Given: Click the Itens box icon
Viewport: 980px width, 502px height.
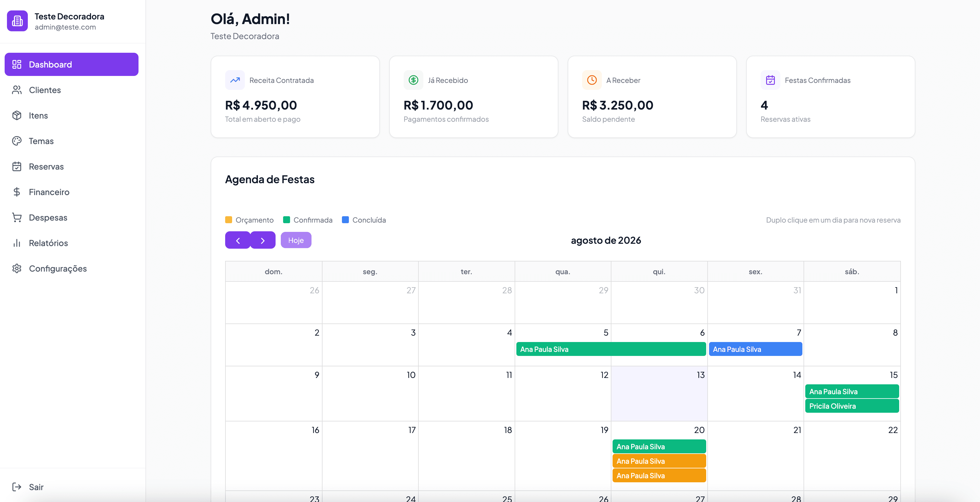Looking at the screenshot, I should [17, 115].
